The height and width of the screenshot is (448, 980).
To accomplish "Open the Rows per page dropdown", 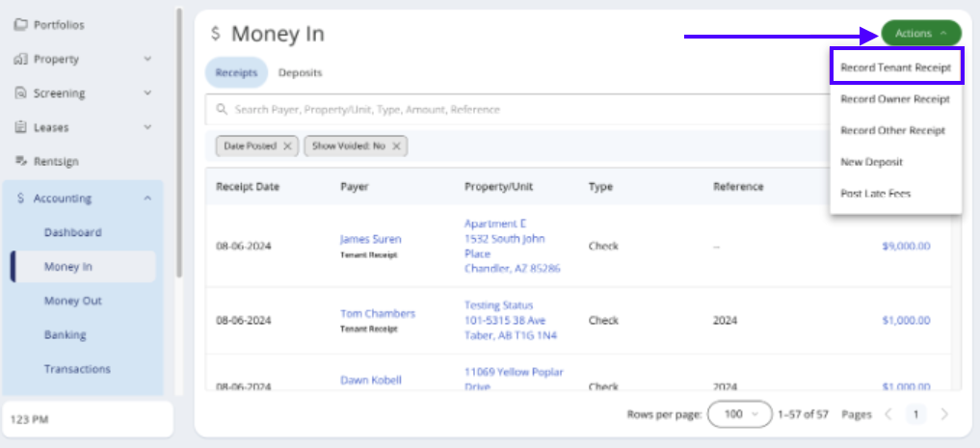I will [739, 414].
